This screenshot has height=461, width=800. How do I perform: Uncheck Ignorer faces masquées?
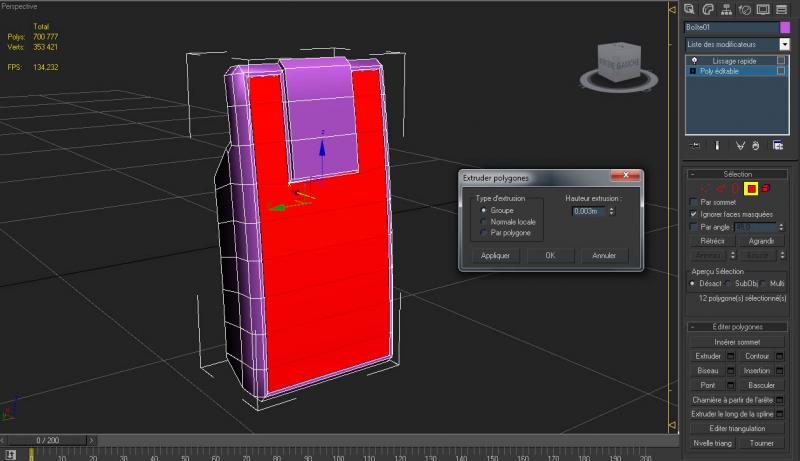point(693,214)
